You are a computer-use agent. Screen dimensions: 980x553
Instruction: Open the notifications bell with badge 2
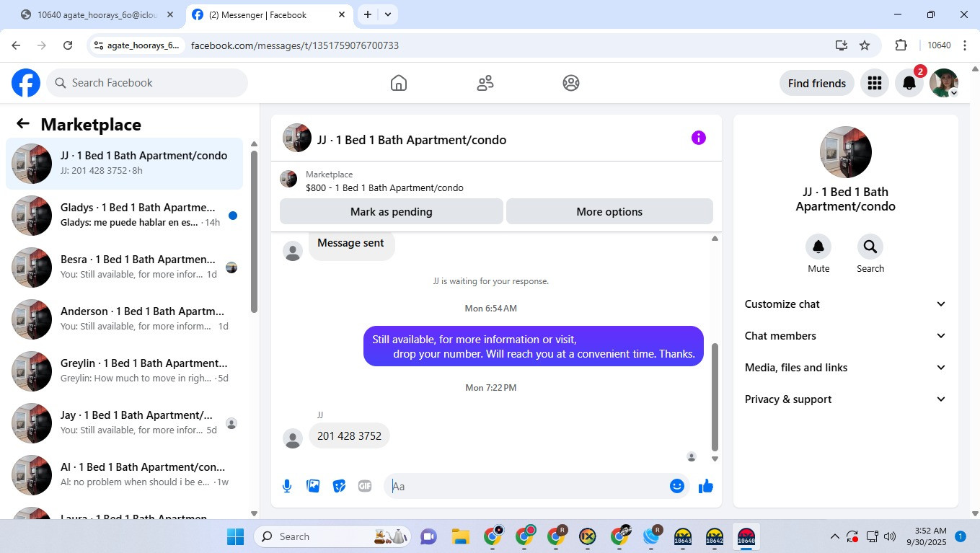point(909,84)
